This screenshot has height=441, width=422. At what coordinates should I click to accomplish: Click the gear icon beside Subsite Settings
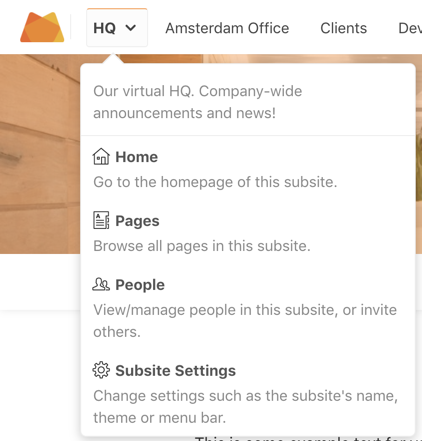(x=101, y=370)
